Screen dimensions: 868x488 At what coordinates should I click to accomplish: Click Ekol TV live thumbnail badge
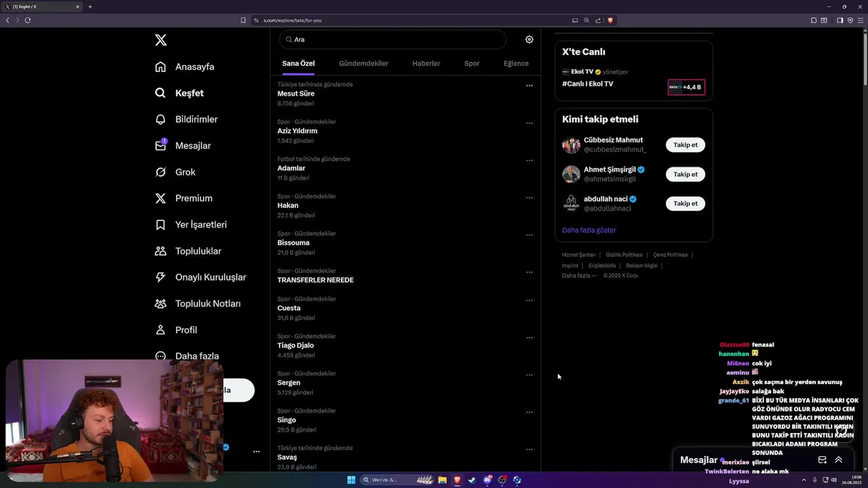[686, 87]
